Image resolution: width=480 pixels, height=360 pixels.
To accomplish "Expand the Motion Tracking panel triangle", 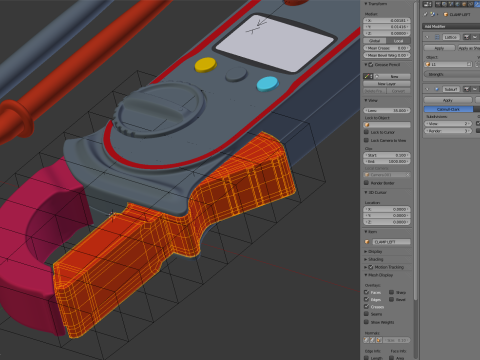I will pos(366,267).
